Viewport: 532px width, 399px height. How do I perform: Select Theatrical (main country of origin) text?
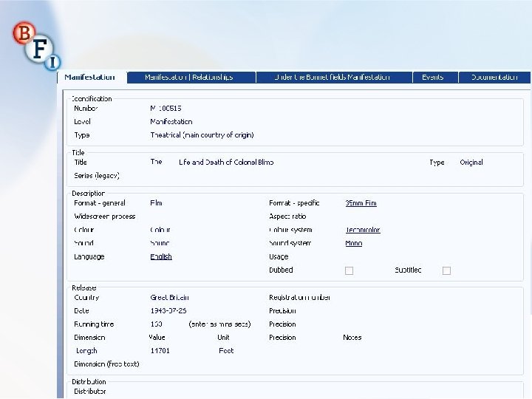tap(202, 135)
